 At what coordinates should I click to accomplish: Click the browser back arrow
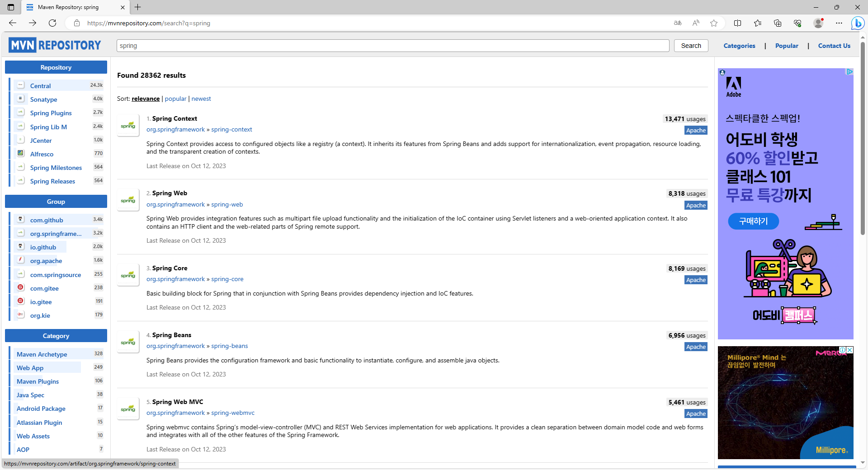pos(13,23)
